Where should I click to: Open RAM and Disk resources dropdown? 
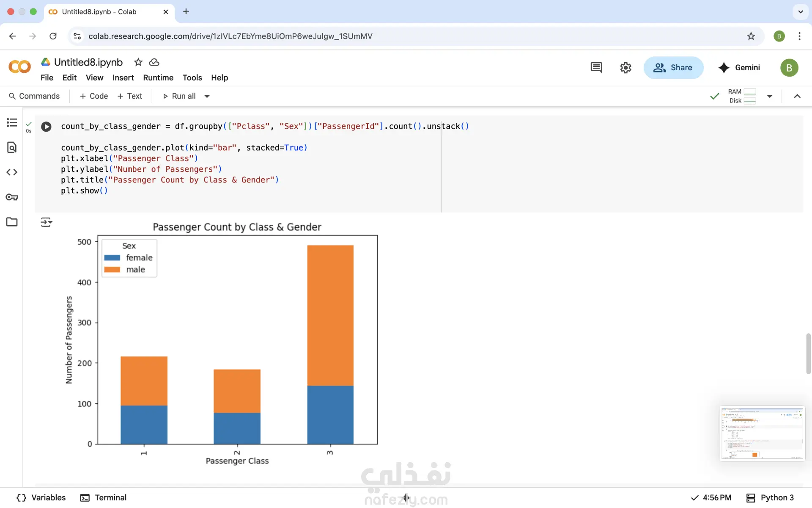pyautogui.click(x=769, y=97)
